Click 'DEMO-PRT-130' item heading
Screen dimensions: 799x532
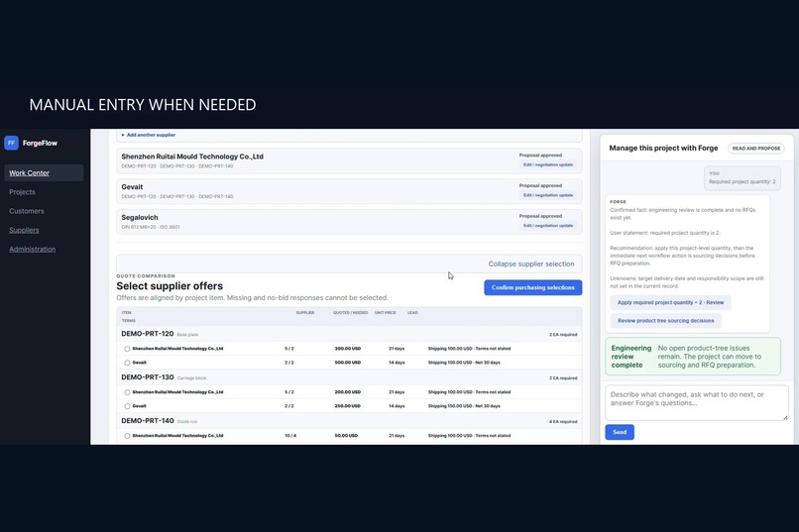point(148,377)
